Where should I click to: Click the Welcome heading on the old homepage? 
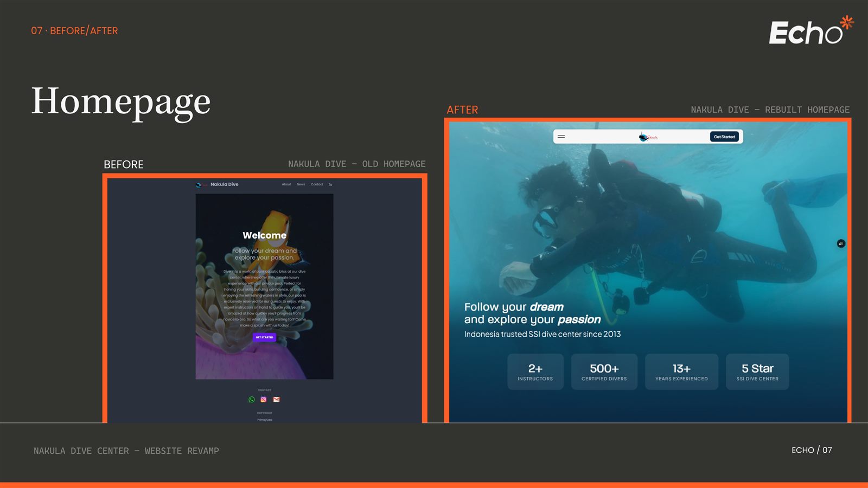pyautogui.click(x=265, y=235)
